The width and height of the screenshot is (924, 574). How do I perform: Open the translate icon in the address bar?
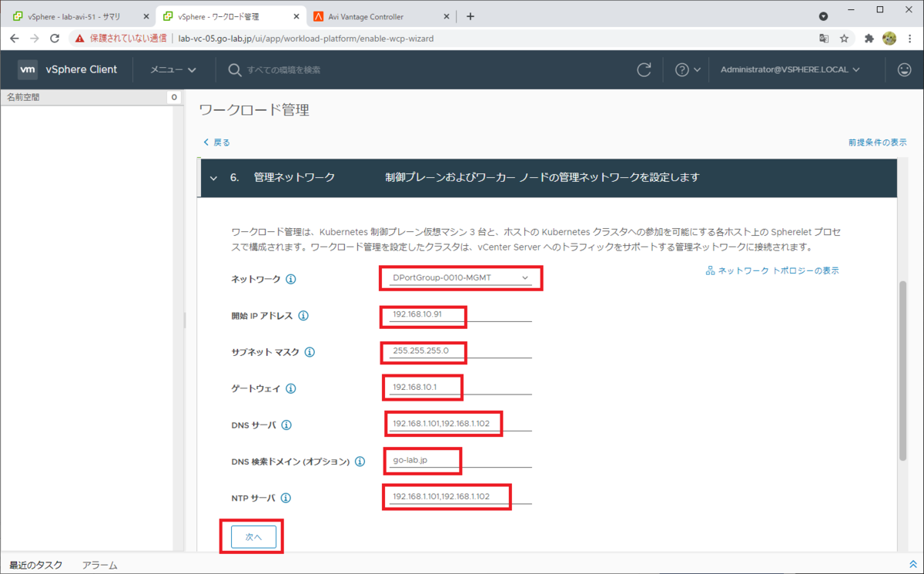coord(823,36)
